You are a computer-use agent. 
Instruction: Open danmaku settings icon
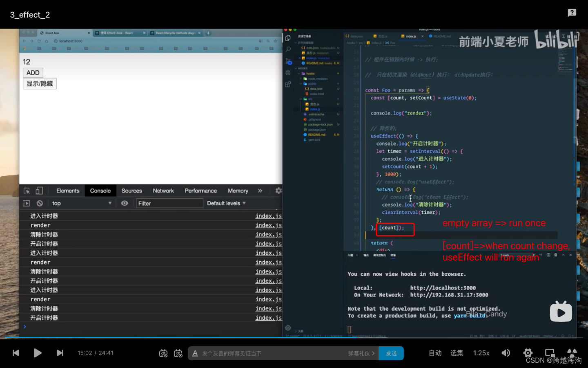[178, 353]
